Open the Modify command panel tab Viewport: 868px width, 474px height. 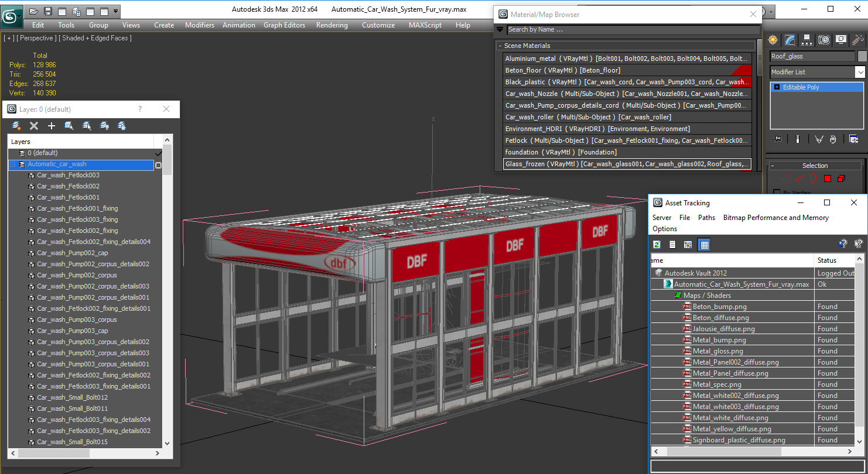790,40
